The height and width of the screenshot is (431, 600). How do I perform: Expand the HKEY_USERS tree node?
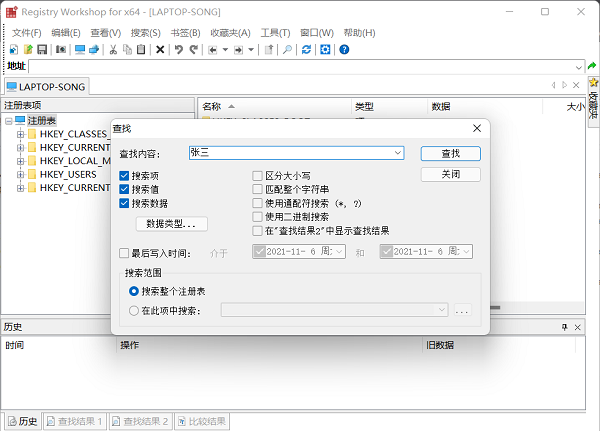[21, 175]
